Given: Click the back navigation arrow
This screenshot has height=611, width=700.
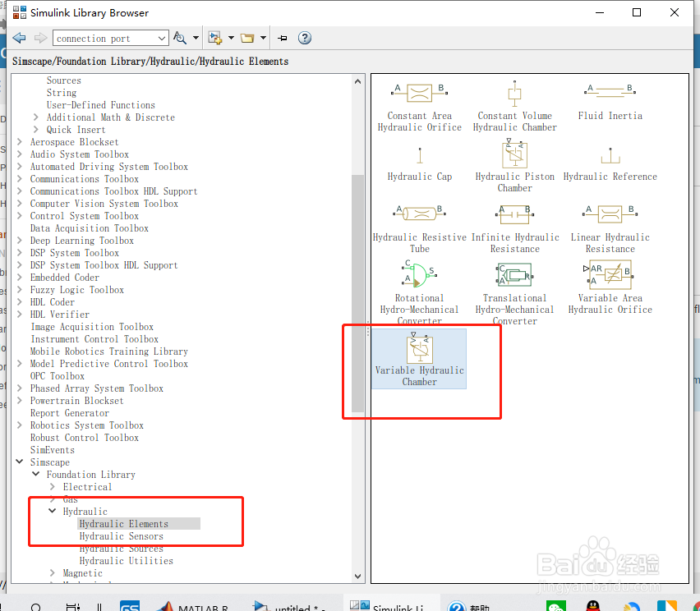Looking at the screenshot, I should (x=19, y=38).
